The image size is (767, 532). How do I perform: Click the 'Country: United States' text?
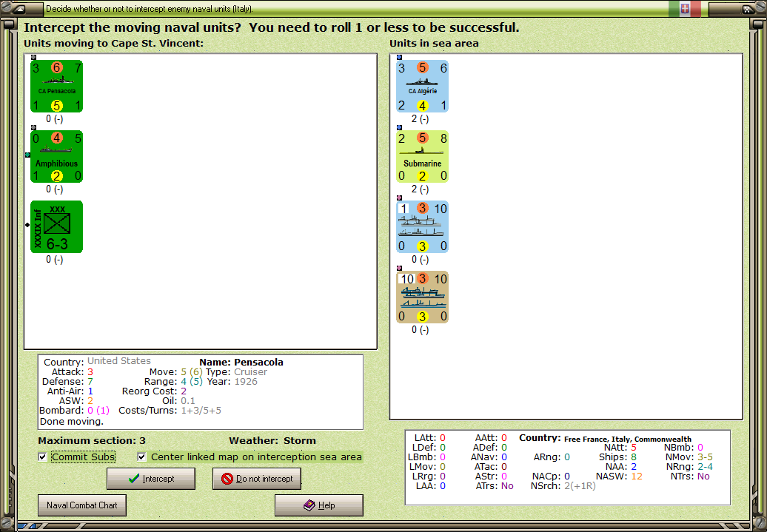pos(97,362)
